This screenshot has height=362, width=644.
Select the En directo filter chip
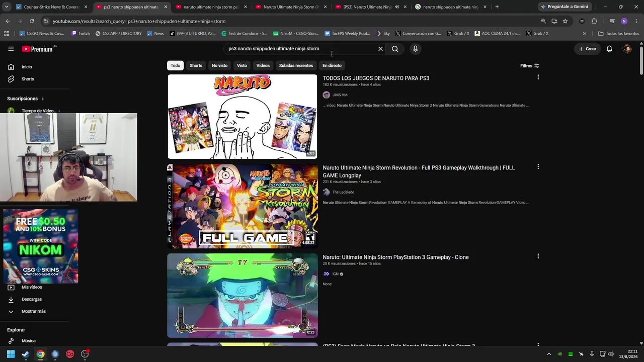[332, 65]
